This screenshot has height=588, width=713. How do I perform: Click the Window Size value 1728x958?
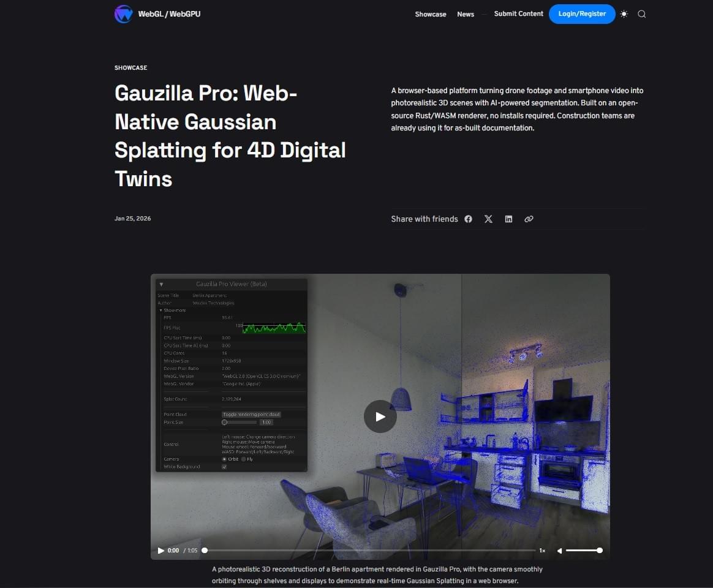[232, 361]
